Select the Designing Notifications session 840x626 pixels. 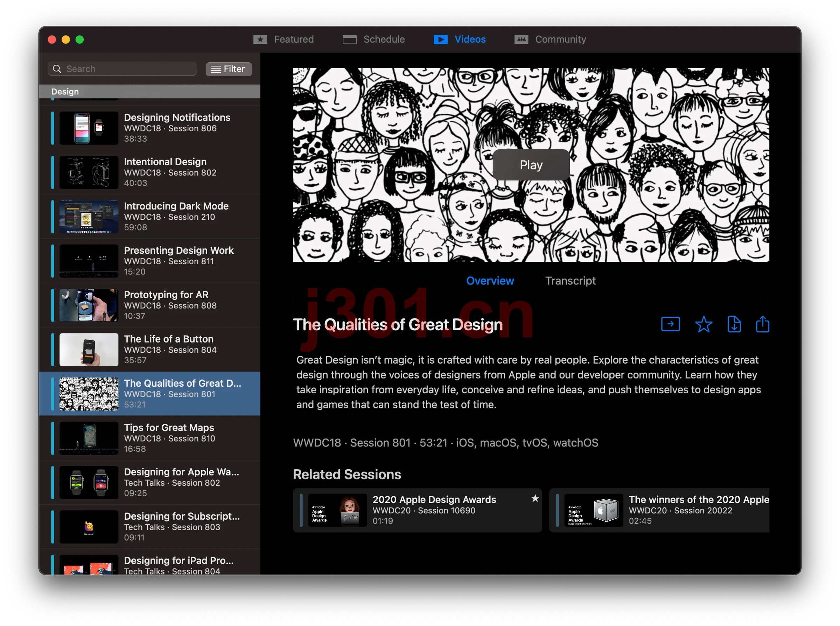click(149, 128)
